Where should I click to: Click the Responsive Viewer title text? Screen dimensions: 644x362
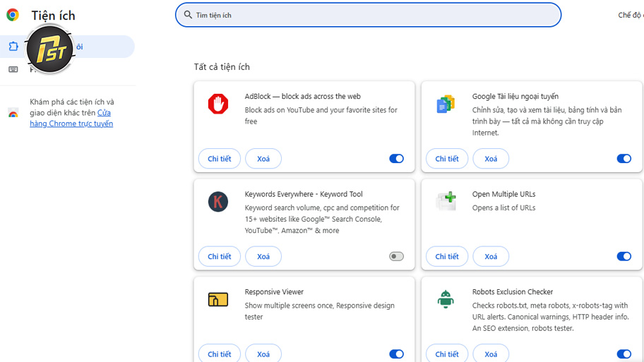click(x=274, y=291)
